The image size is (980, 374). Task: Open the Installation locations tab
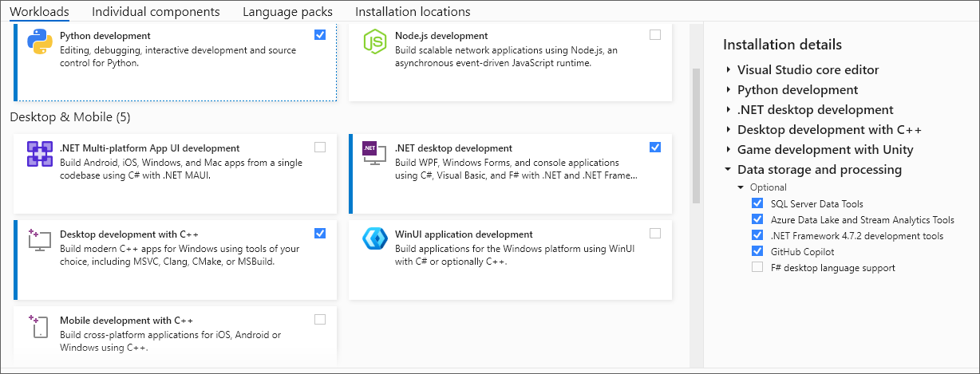pos(413,11)
